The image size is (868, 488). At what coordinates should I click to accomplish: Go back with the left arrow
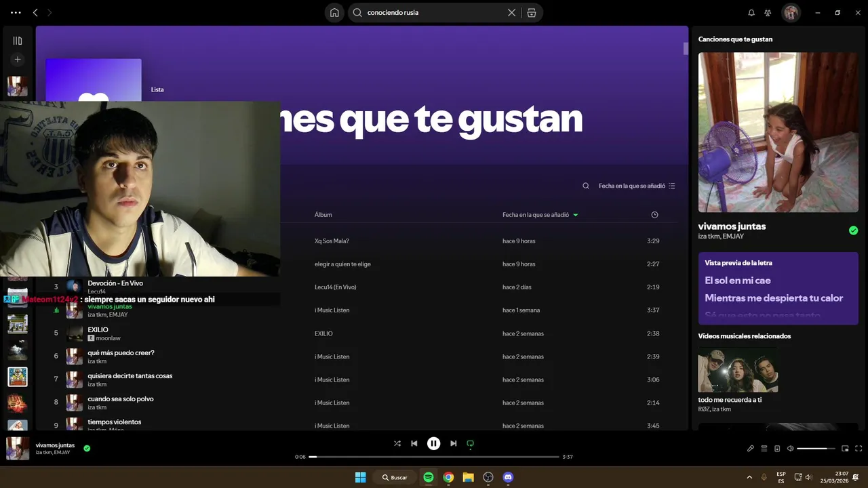(35, 13)
